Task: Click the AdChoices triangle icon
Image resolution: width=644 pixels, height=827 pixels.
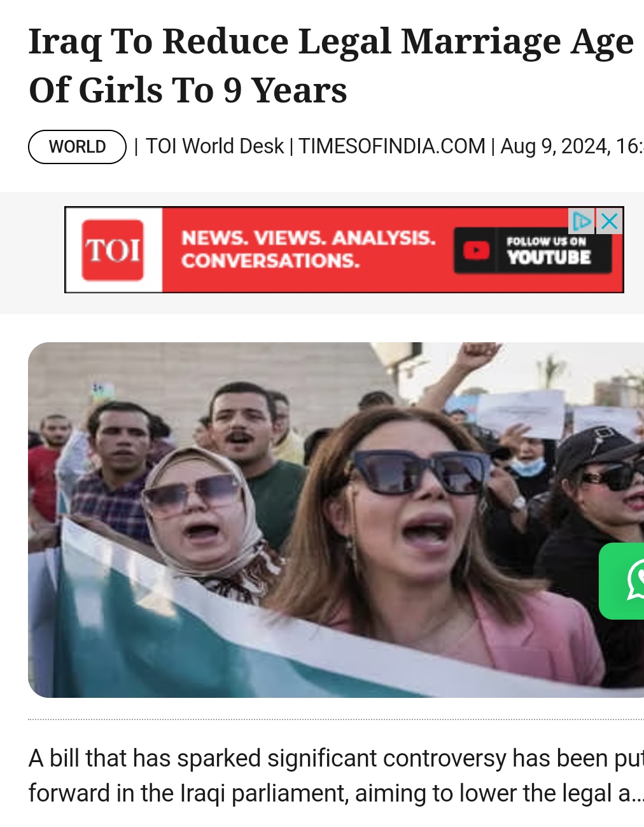Action: click(x=582, y=221)
